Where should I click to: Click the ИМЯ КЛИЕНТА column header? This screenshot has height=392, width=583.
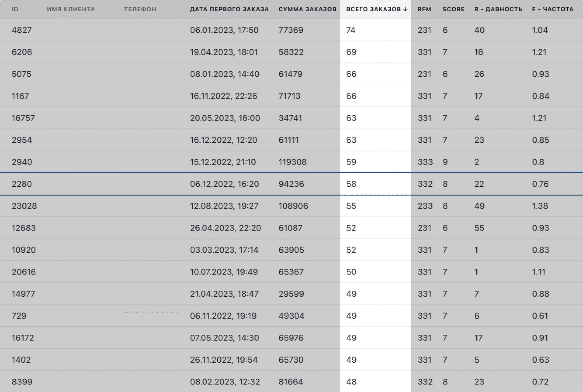coord(71,10)
